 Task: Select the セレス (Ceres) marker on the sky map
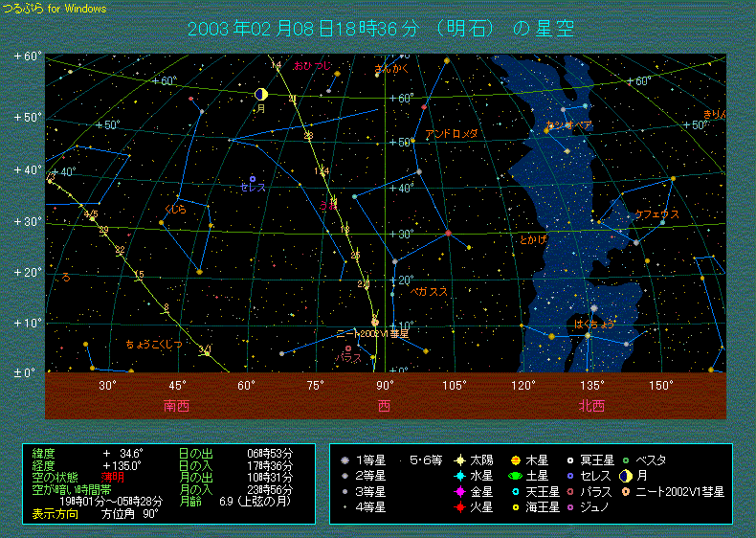click(253, 179)
